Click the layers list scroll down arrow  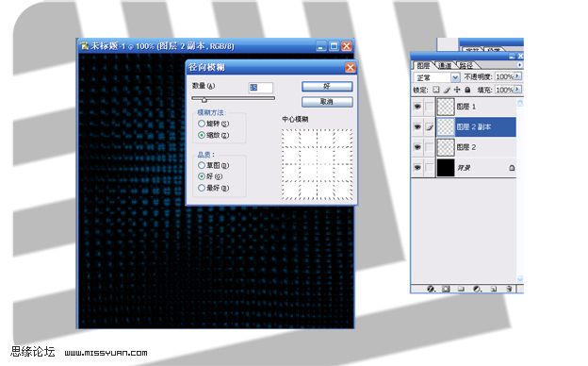pos(520,279)
